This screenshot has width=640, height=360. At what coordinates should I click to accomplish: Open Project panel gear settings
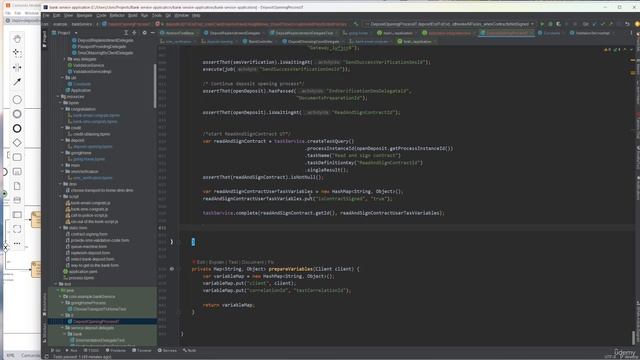pyautogui.click(x=144, y=33)
